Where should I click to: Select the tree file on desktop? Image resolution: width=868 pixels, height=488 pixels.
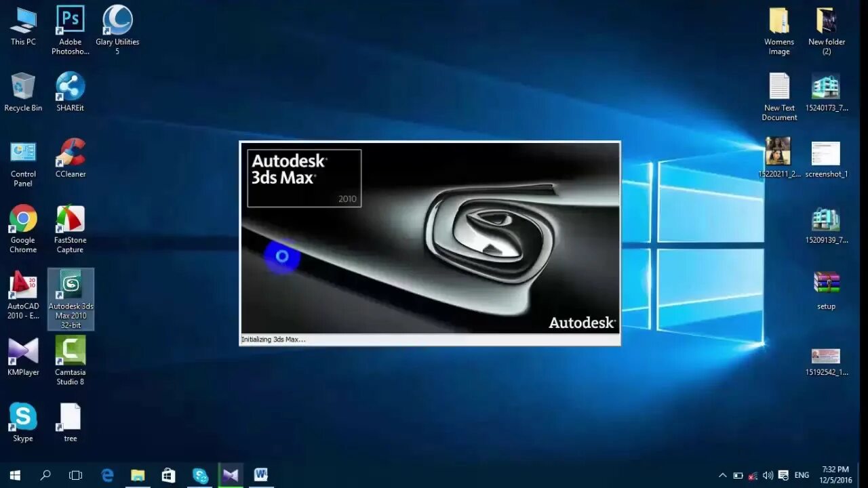(x=71, y=423)
